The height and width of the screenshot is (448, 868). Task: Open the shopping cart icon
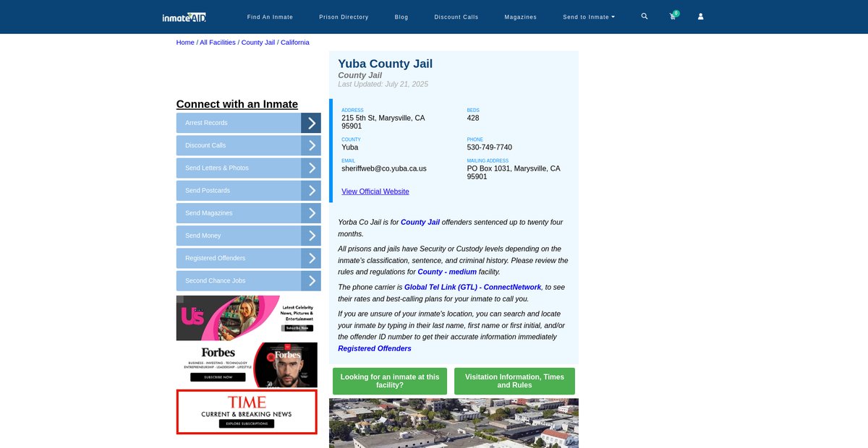673,16
